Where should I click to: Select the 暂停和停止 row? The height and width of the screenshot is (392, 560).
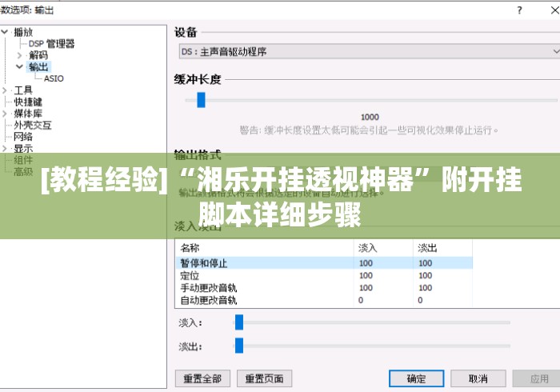(324, 263)
